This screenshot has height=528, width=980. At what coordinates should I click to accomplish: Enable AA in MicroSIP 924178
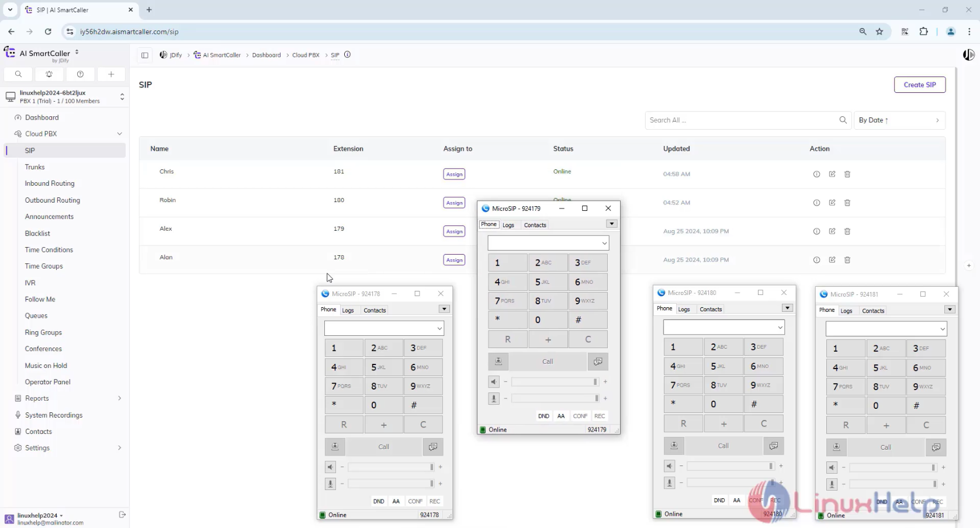pos(396,501)
